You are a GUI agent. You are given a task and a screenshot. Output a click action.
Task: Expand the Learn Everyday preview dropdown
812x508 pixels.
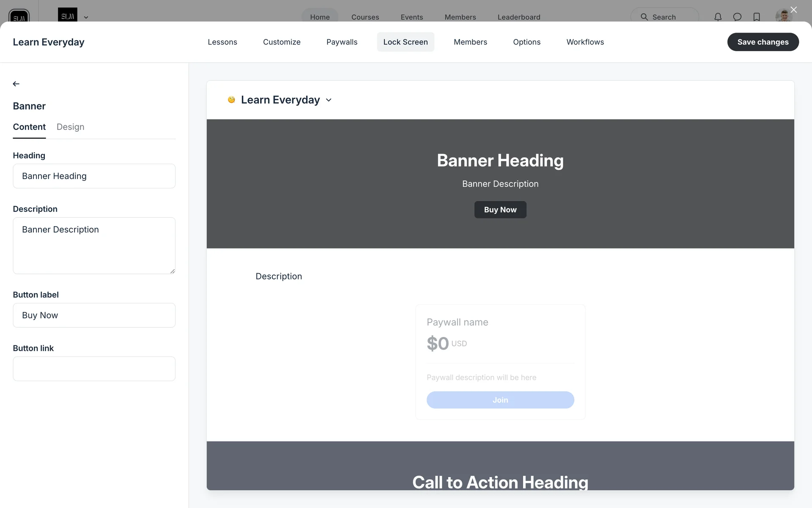pos(329,100)
